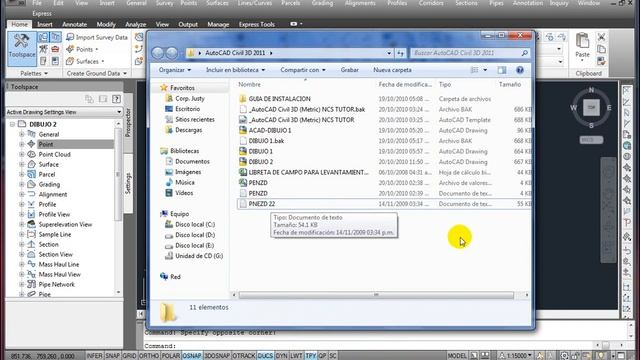Click the Parcel tree icon
The height and width of the screenshot is (360, 640).
(31, 174)
